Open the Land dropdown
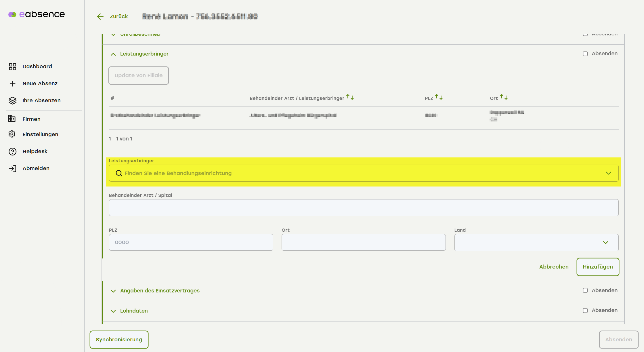 pyautogui.click(x=536, y=242)
